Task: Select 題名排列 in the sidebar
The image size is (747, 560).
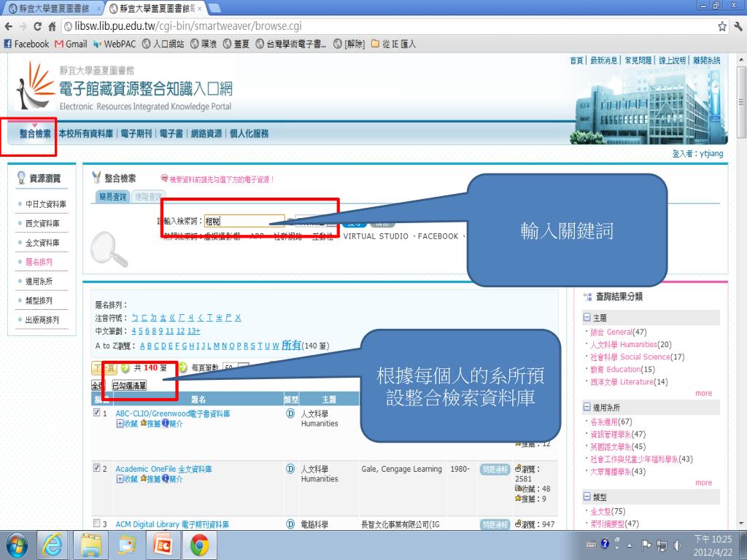Action: point(39,262)
